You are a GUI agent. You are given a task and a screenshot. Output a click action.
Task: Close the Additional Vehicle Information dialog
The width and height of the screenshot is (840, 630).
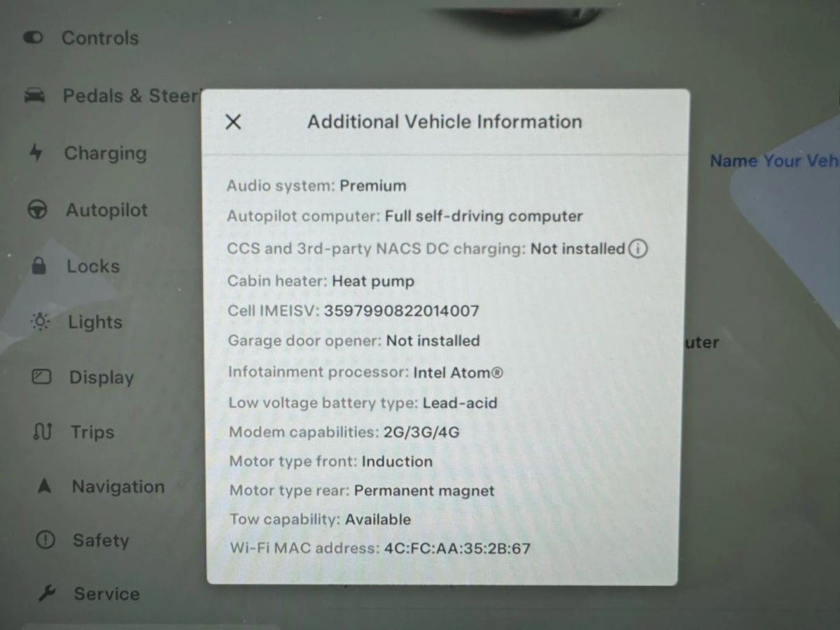coord(233,122)
